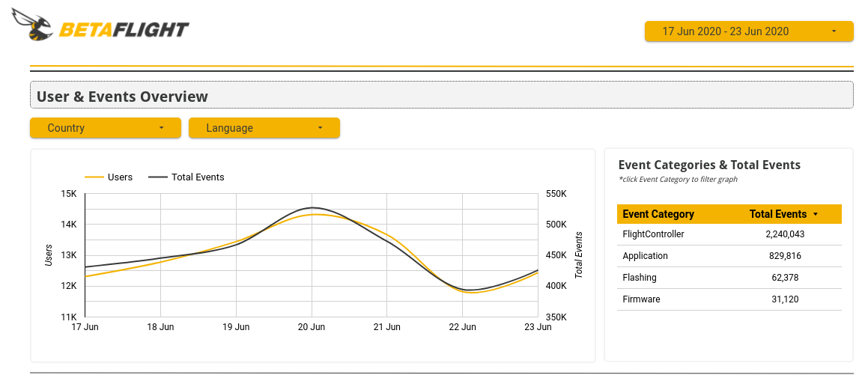Filter graph by FlightController category
The image size is (868, 378).
tap(653, 234)
